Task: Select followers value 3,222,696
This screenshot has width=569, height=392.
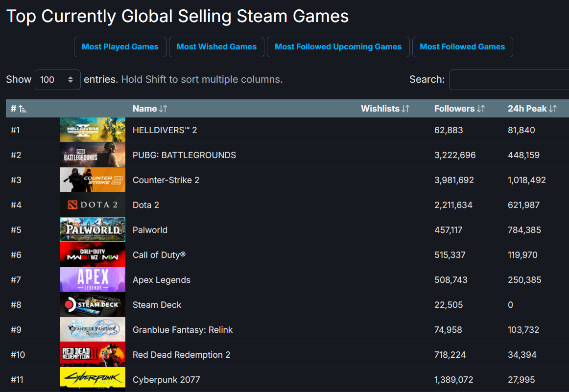Action: (455, 155)
